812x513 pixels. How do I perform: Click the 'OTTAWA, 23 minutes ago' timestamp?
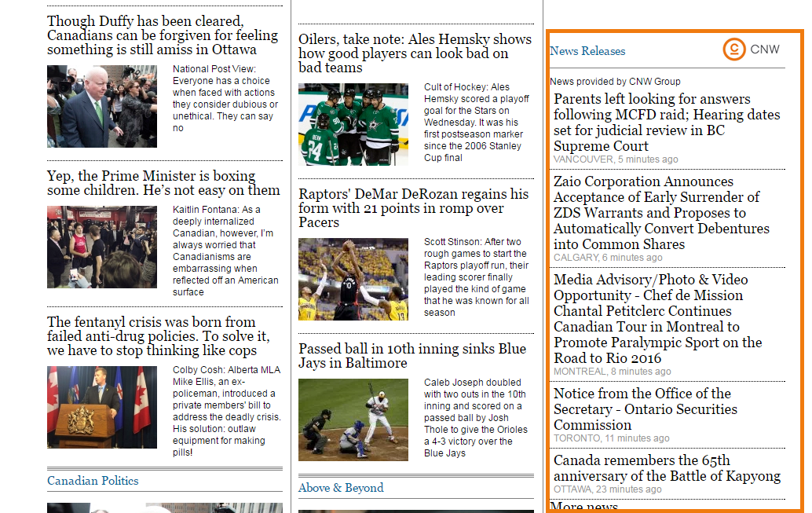click(x=608, y=489)
